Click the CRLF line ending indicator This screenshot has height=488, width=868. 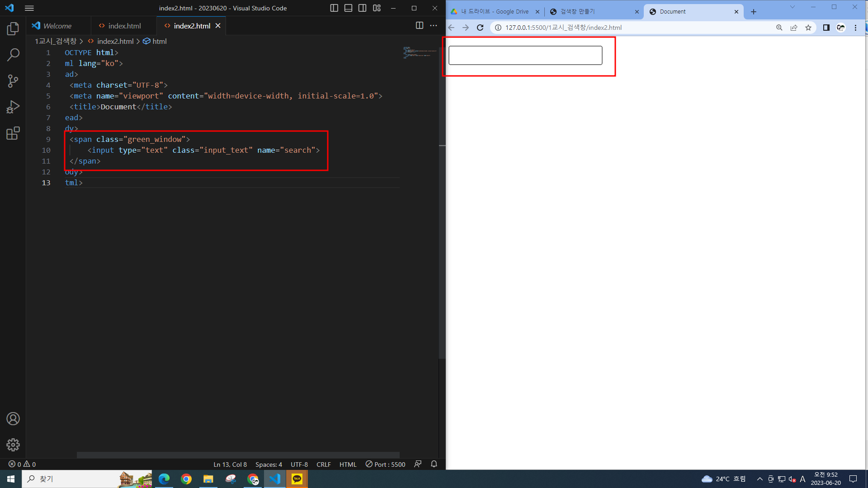(323, 464)
